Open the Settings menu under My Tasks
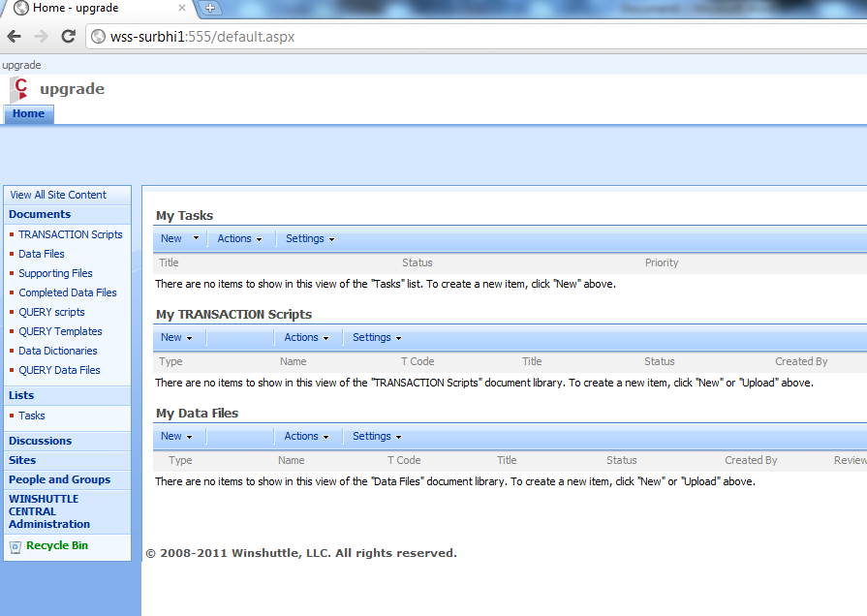 pos(310,238)
